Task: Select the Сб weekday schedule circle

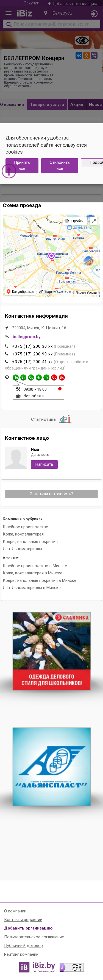Action: (54, 377)
